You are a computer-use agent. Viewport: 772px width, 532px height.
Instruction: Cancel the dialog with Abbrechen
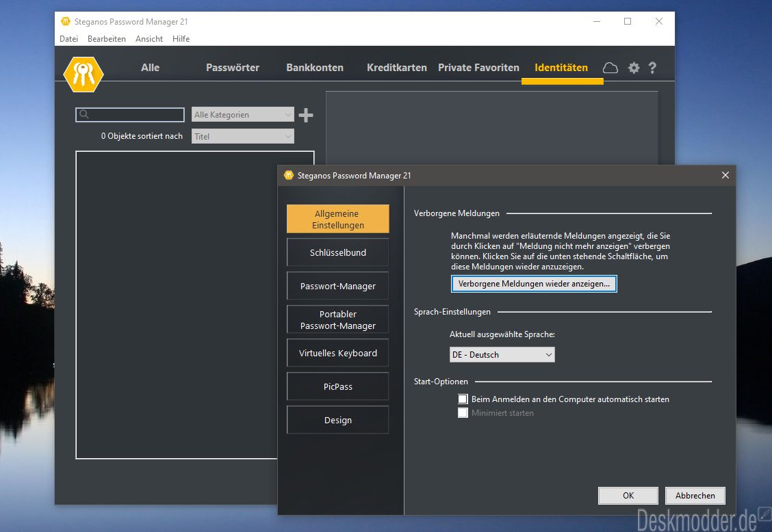[695, 496]
